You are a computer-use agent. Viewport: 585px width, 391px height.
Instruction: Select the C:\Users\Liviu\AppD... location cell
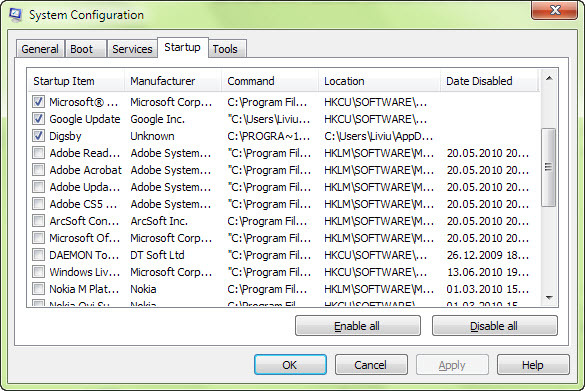click(x=378, y=136)
